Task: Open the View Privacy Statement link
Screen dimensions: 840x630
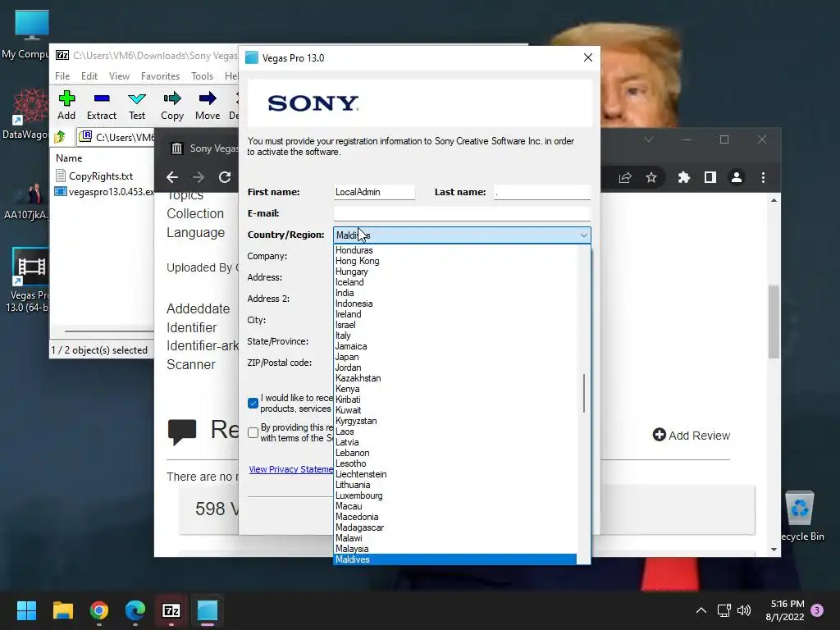Action: tap(291, 469)
